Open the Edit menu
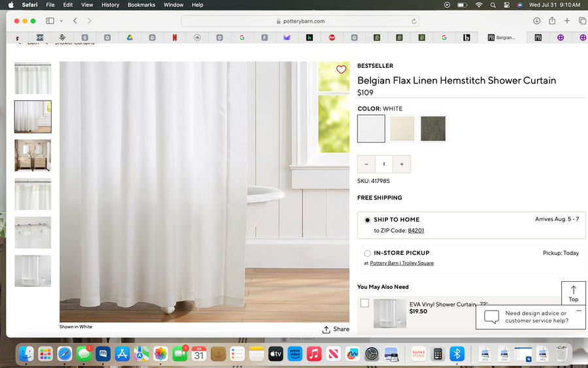588x368 pixels. pyautogui.click(x=68, y=5)
